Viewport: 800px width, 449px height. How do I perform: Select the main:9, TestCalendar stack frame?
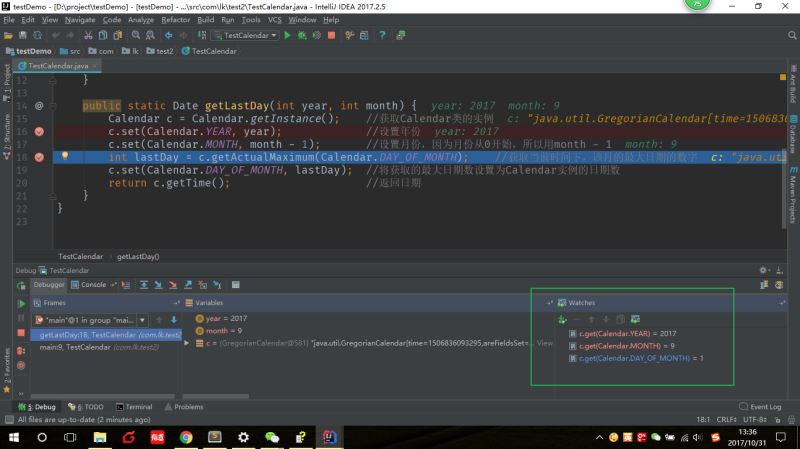pyautogui.click(x=99, y=347)
